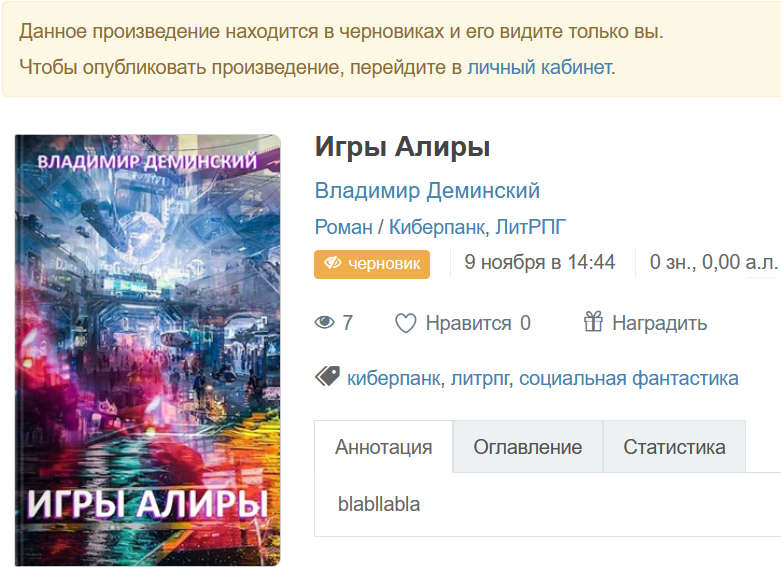
Task: Switch to the Статистика tab
Action: tap(674, 447)
